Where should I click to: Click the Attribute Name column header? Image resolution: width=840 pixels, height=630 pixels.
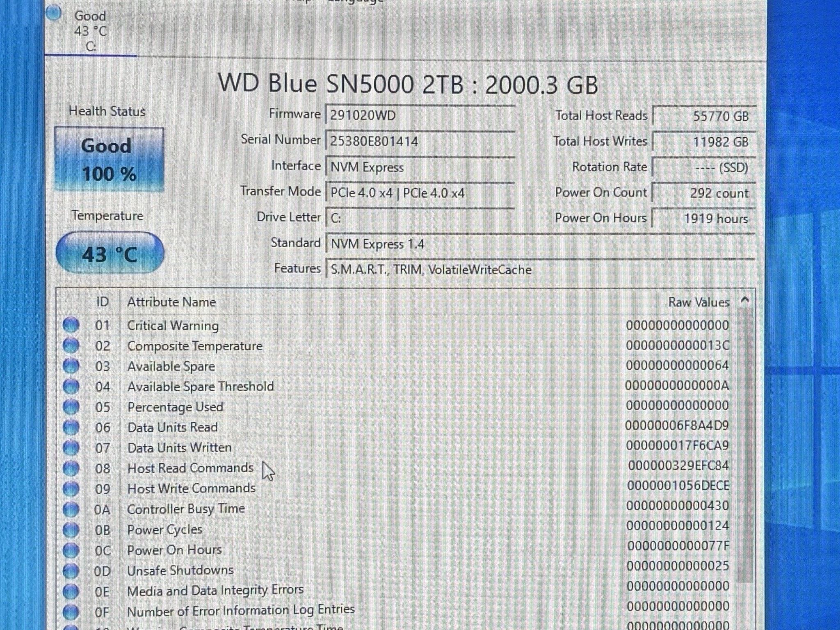[x=171, y=302]
